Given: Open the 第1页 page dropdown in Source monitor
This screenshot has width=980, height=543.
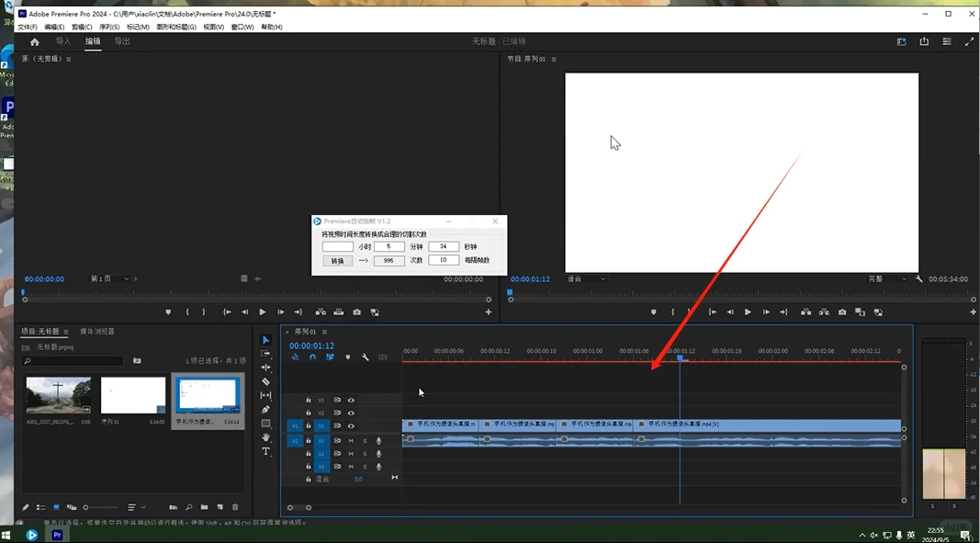Looking at the screenshot, I should (x=109, y=279).
